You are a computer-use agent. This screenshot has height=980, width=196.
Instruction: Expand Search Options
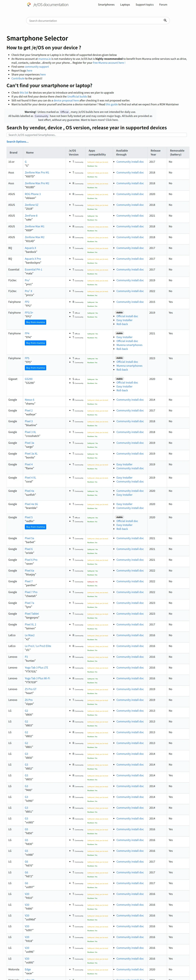pos(17,141)
